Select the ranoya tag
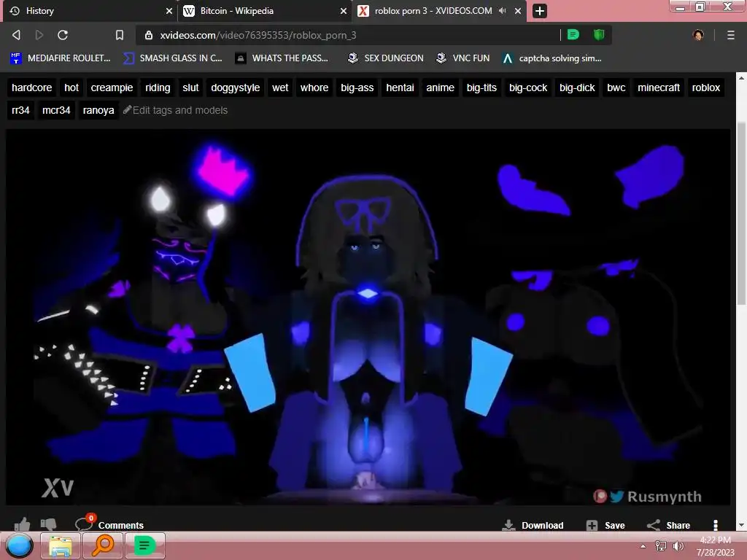This screenshot has width=747, height=560. [x=98, y=111]
